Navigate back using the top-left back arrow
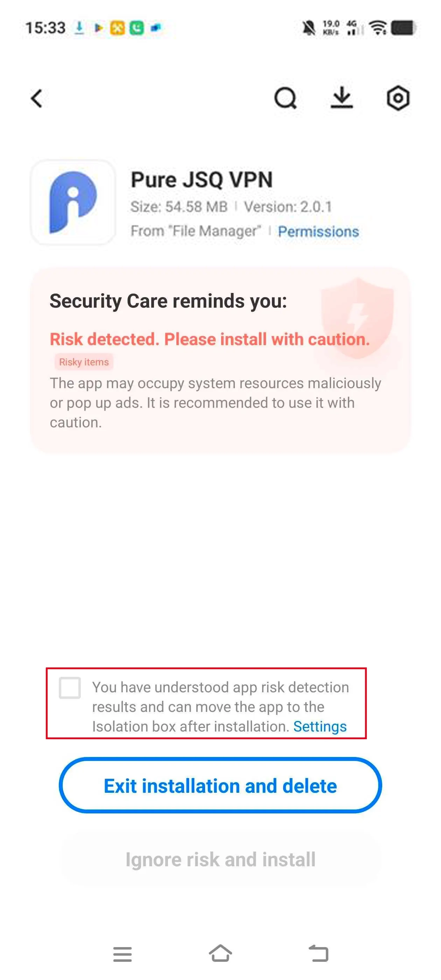 pos(36,98)
